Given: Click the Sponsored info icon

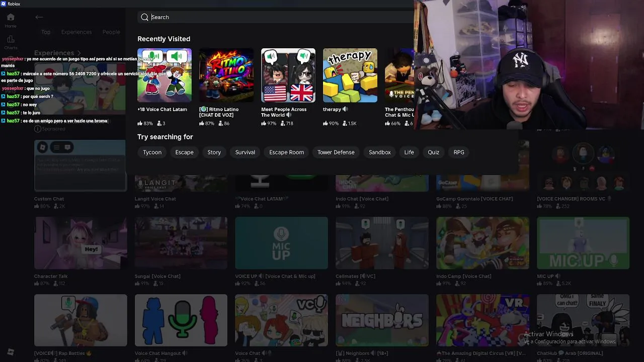Looking at the screenshot, I should (37, 129).
